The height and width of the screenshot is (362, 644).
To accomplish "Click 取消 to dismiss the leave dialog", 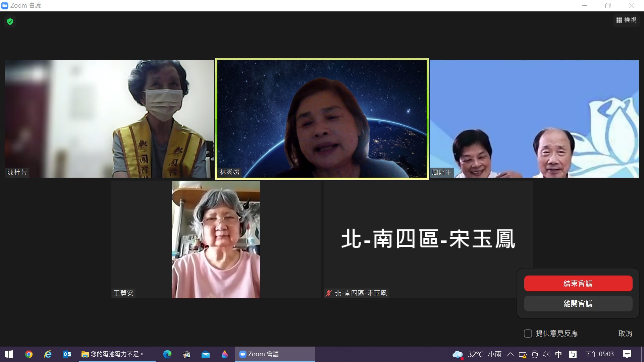I will click(x=625, y=334).
